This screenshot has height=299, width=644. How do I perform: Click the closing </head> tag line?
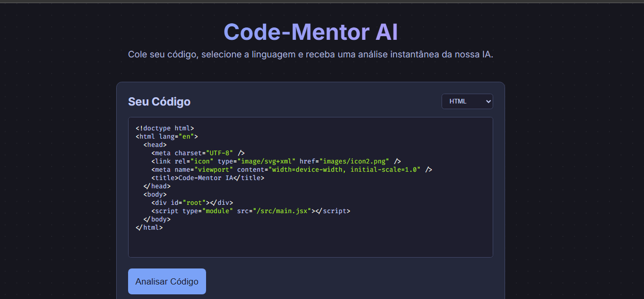click(x=157, y=186)
